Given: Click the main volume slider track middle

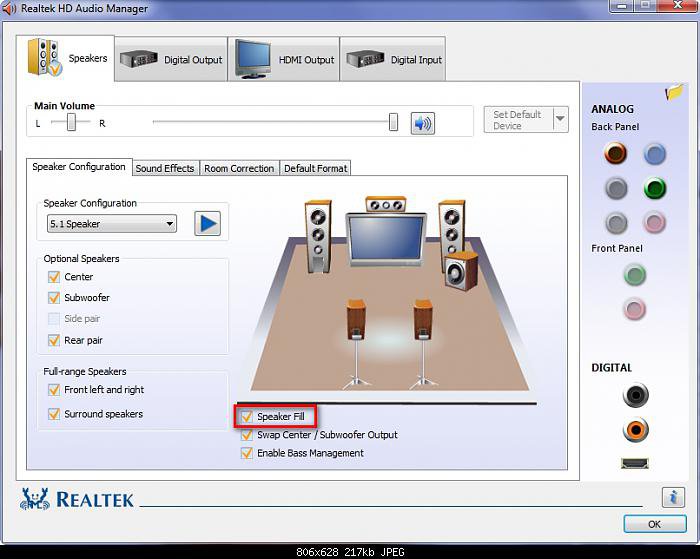Looking at the screenshot, I should pyautogui.click(x=273, y=121).
